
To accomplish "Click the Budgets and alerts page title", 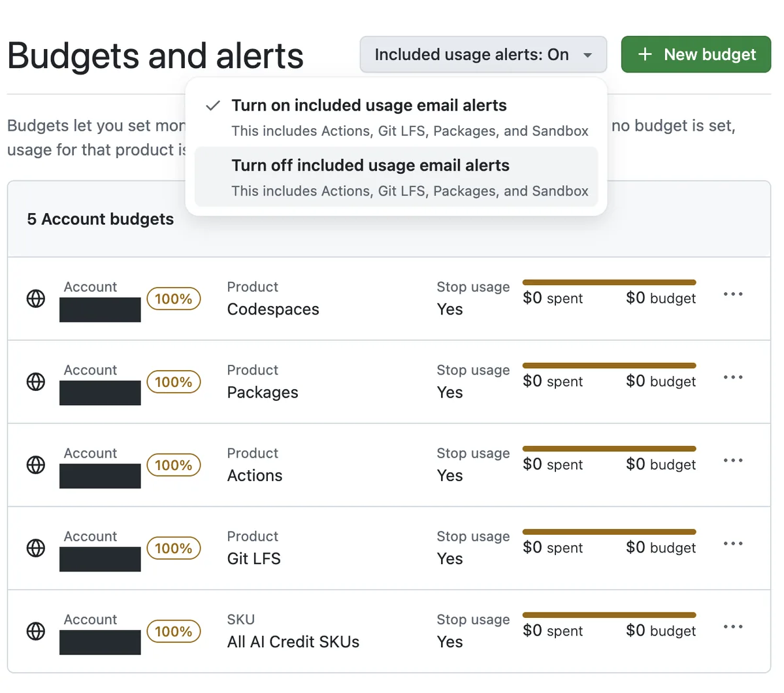I will pos(155,56).
